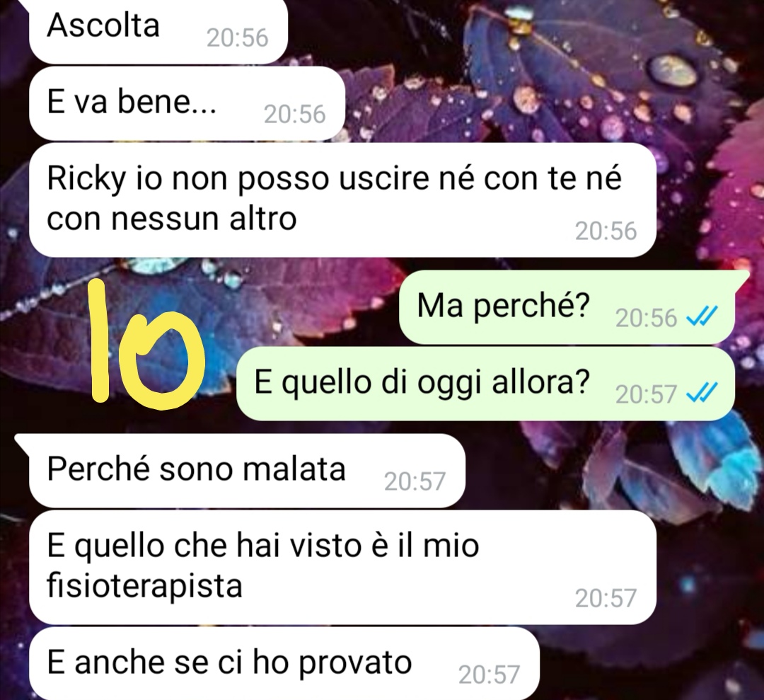Tap the message mentioning 'fisioterapista'

click(342, 568)
